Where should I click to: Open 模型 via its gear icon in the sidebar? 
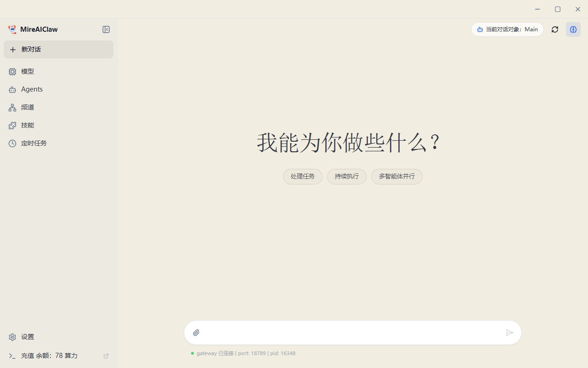pos(12,71)
